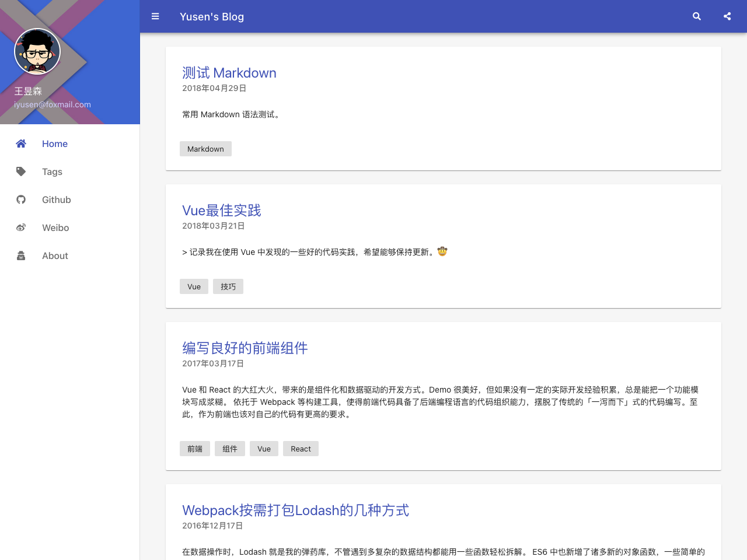Click the email address iyusen@foxmail.com
747x560 pixels.
tap(52, 104)
